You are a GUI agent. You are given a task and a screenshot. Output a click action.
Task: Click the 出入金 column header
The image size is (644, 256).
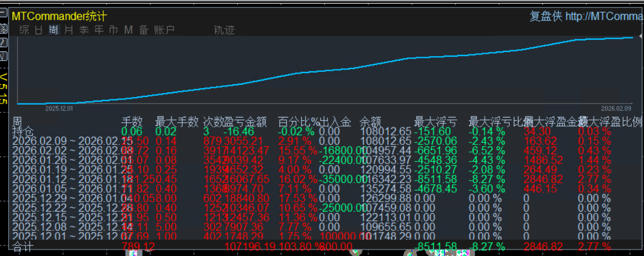(335, 122)
